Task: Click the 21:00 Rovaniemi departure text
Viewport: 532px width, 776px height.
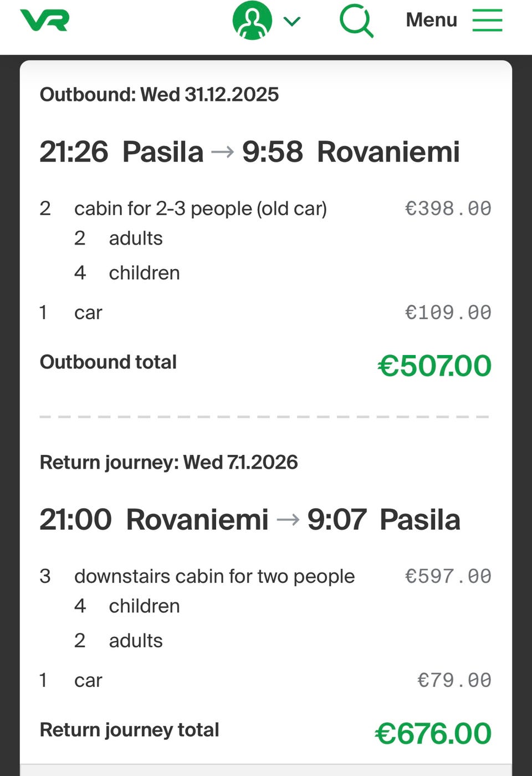Action: point(154,520)
